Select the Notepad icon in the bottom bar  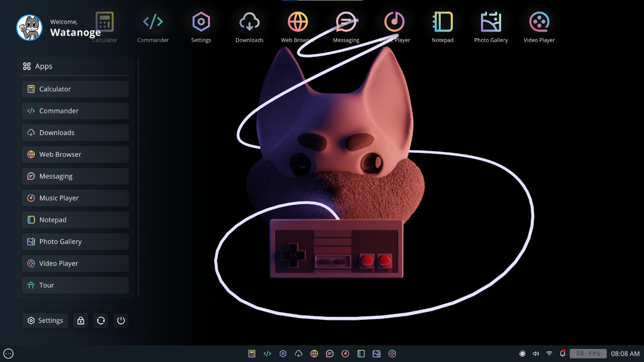361,353
